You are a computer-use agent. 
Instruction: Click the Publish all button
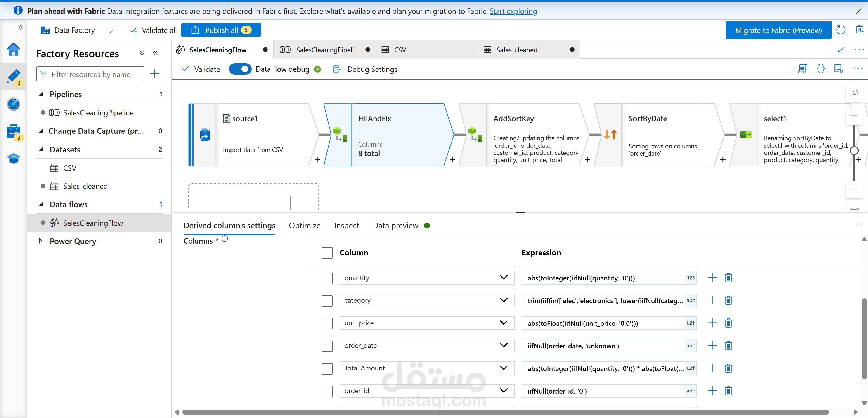point(221,30)
